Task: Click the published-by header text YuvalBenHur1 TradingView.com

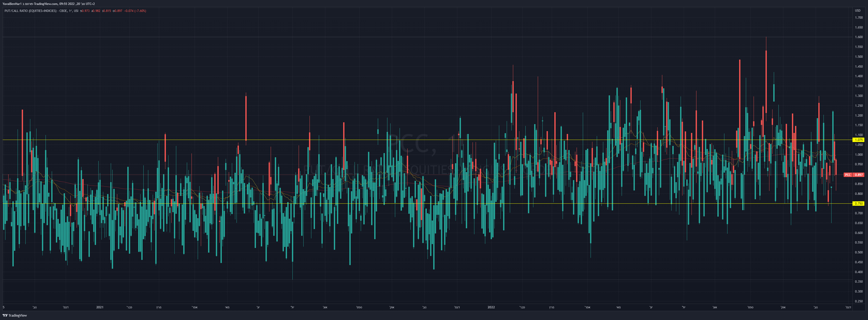Action: click(48, 4)
